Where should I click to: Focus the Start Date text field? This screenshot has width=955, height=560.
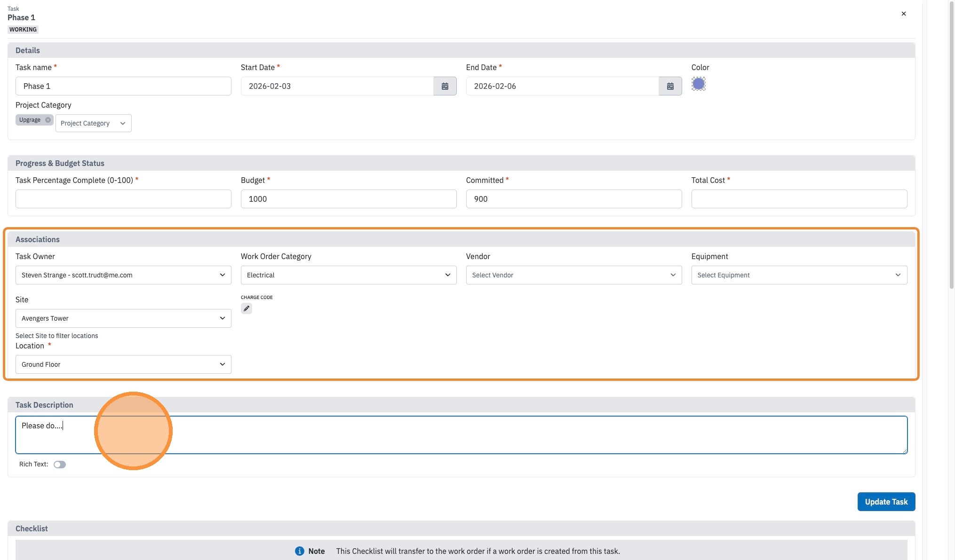[x=337, y=86]
